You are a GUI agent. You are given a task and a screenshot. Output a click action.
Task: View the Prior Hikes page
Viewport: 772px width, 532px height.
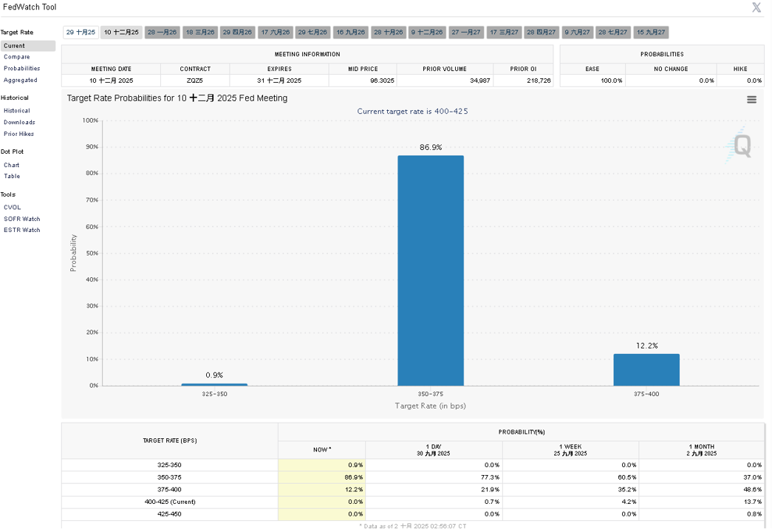click(x=18, y=134)
